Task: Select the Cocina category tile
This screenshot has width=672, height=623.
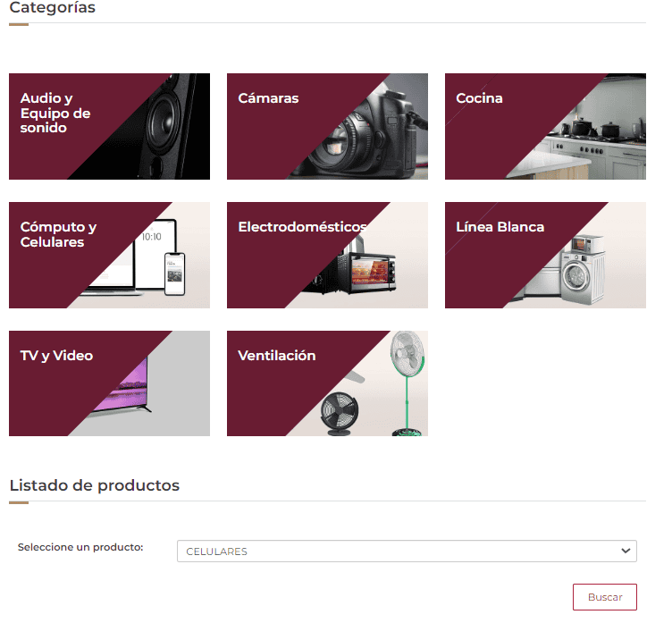Action: 545,126
